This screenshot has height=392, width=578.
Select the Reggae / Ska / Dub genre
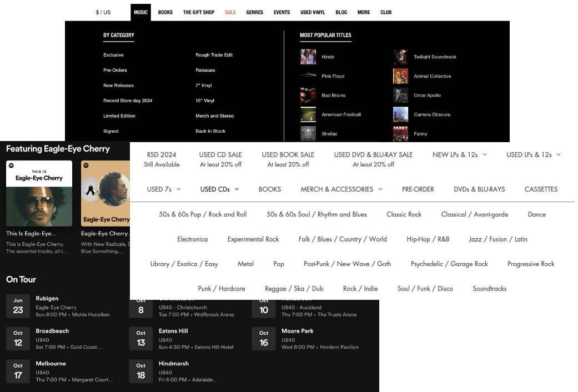tap(294, 288)
